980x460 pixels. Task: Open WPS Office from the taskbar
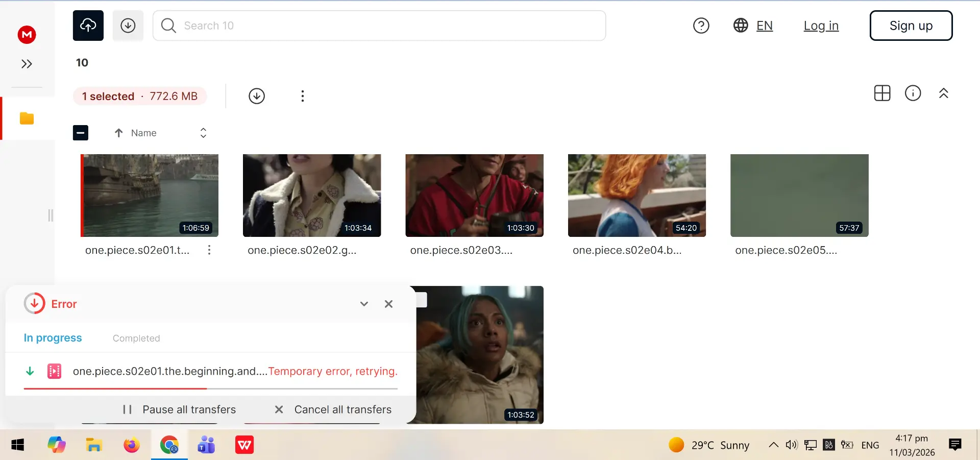click(244, 445)
